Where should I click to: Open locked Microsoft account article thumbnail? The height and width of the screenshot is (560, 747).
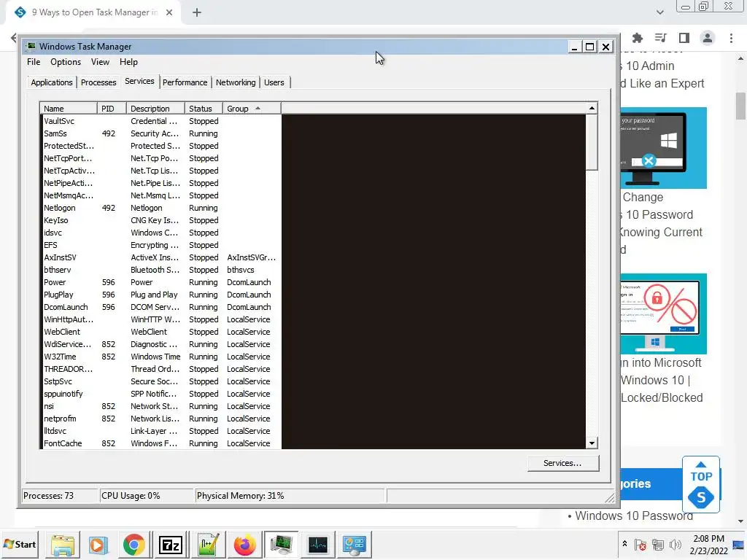pos(664,314)
